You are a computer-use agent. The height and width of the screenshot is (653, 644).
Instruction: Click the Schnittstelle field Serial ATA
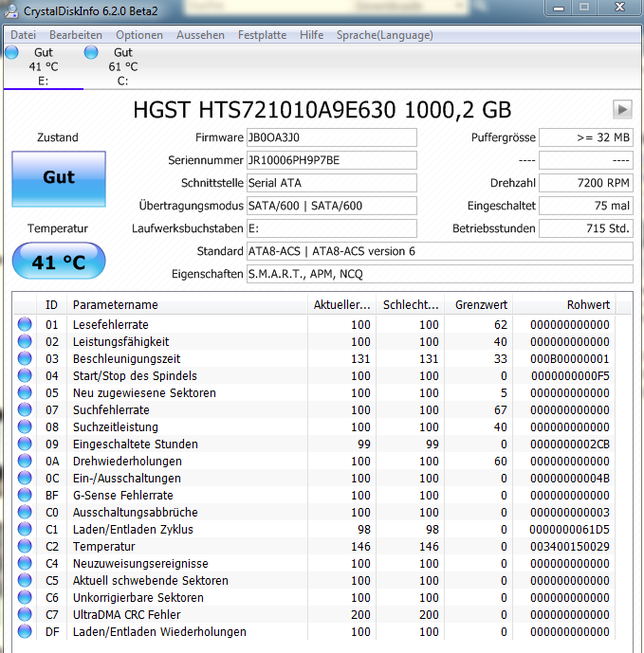332,183
